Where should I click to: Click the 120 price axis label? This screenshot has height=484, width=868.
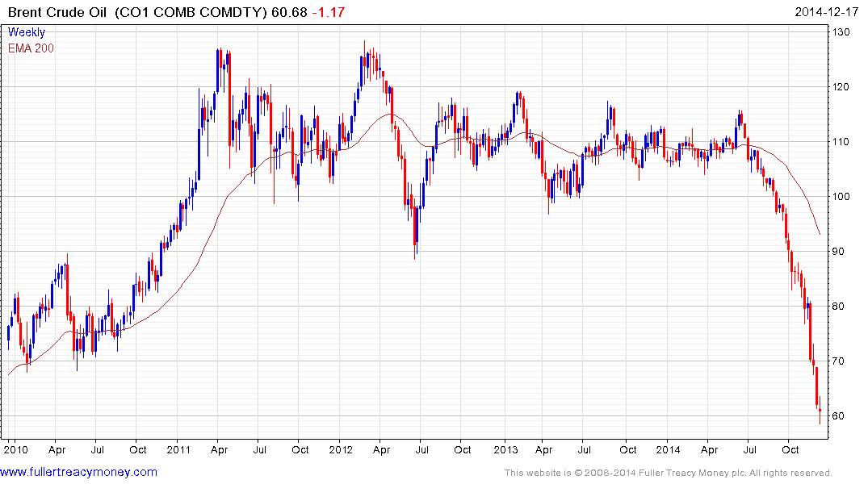tap(841, 87)
